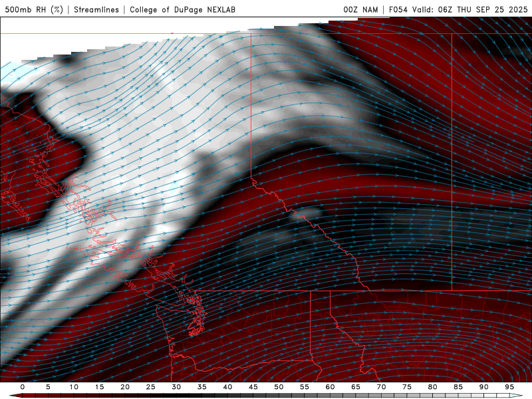The image size is (532, 399).
Task: Click the "30" value on the color scale
Action: click(176, 387)
